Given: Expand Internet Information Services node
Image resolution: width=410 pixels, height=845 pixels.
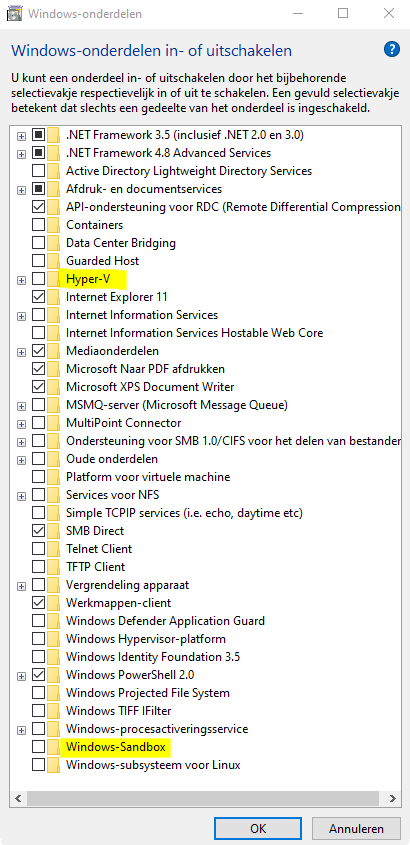Looking at the screenshot, I should 21,316.
